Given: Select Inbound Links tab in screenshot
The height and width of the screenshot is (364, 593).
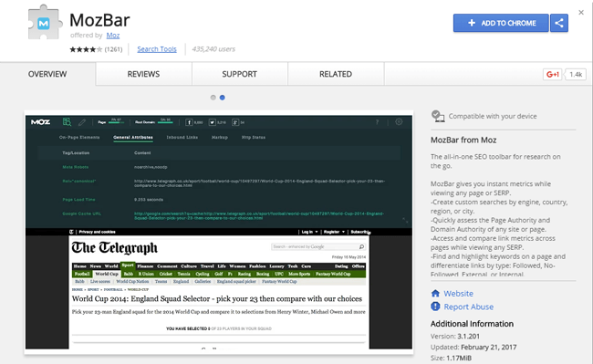Looking at the screenshot, I should click(182, 137).
